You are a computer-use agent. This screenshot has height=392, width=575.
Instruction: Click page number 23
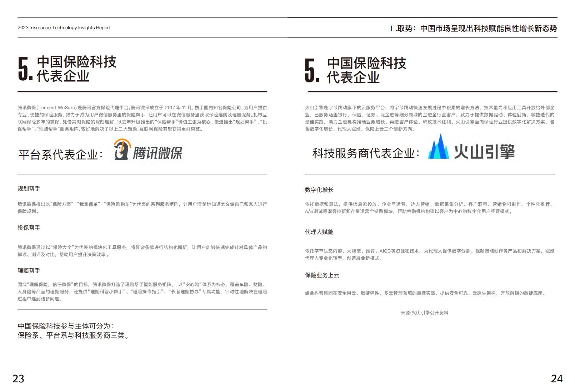18,378
